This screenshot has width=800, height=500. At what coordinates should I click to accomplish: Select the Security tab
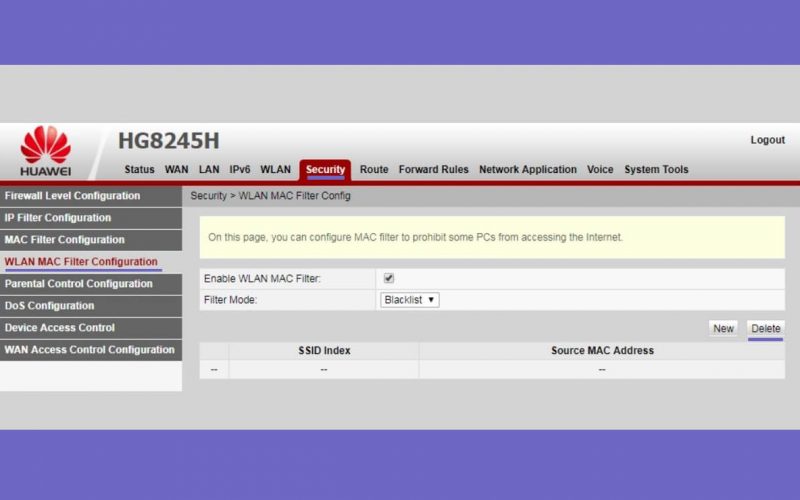point(325,170)
